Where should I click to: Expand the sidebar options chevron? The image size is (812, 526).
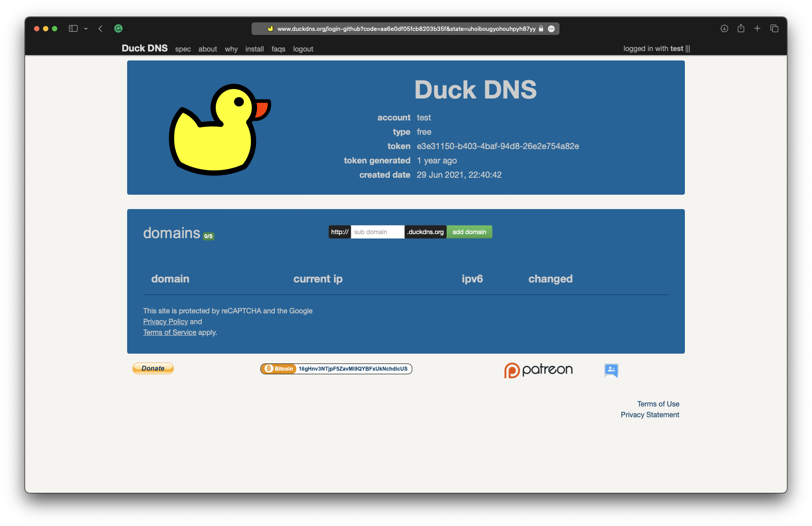click(86, 29)
